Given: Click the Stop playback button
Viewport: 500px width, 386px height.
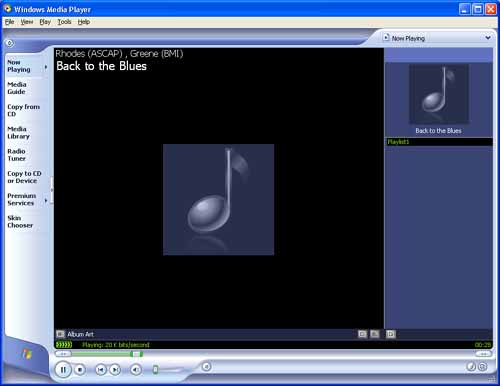Looking at the screenshot, I should click(x=80, y=369).
